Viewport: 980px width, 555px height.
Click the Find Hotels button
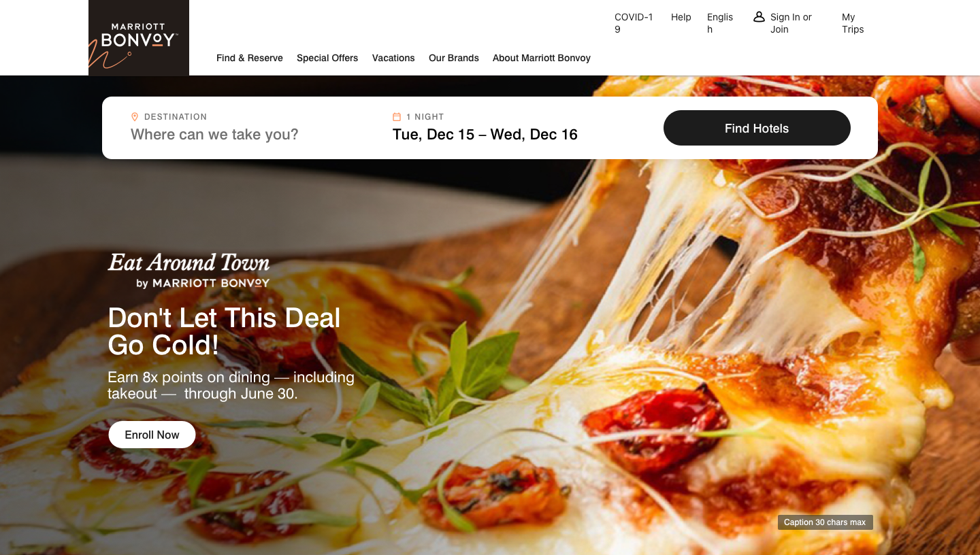tap(757, 128)
